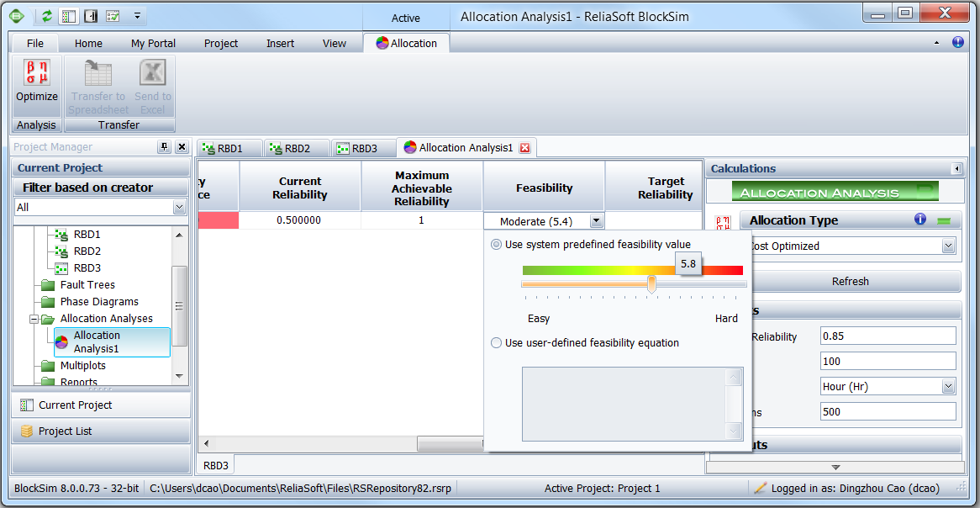This screenshot has height=508, width=980.
Task: Open the Filter based on creator dropdown
Action: (179, 207)
